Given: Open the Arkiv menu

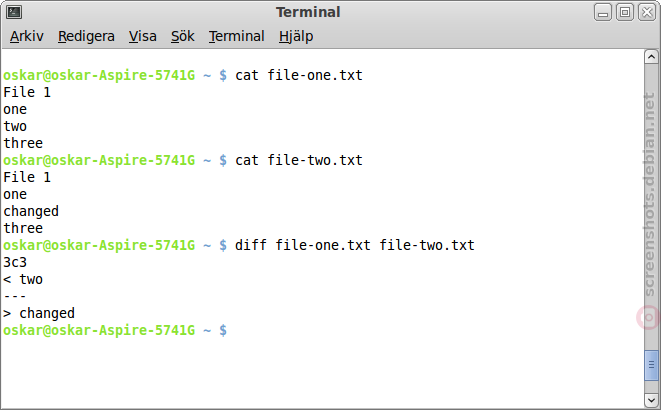Looking at the screenshot, I should (27, 36).
